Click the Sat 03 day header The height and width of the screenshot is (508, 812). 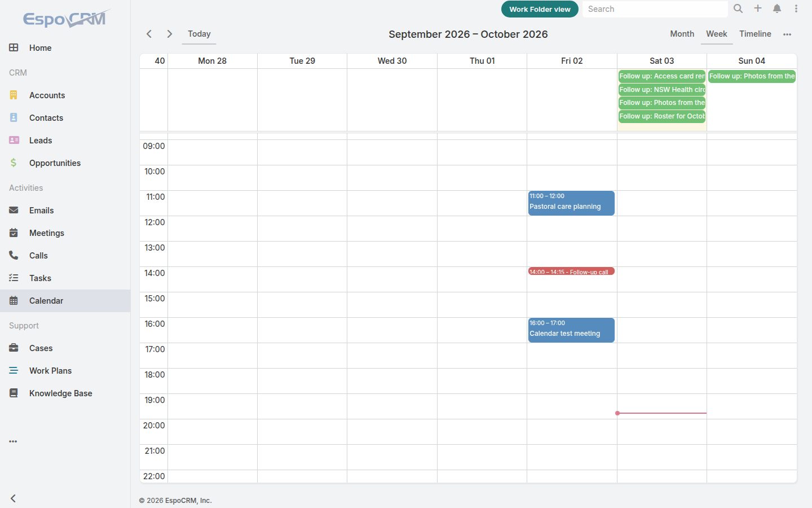(x=661, y=61)
